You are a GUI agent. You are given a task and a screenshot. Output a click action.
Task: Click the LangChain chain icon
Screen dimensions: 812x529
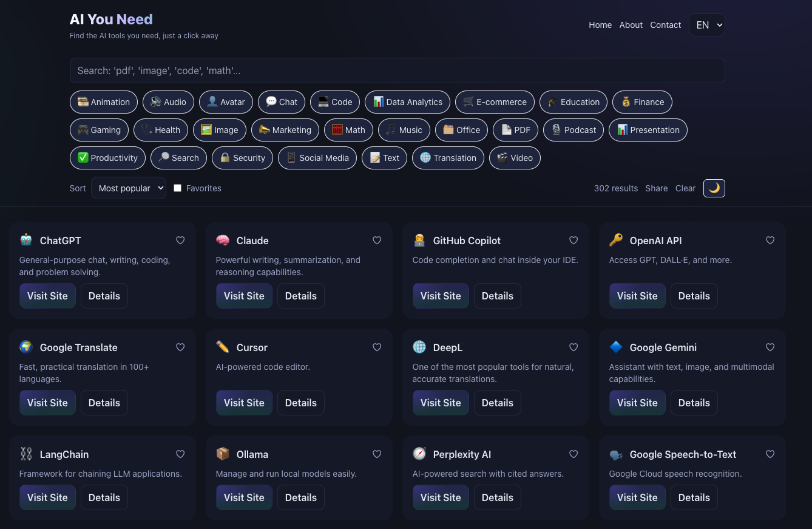click(x=26, y=454)
